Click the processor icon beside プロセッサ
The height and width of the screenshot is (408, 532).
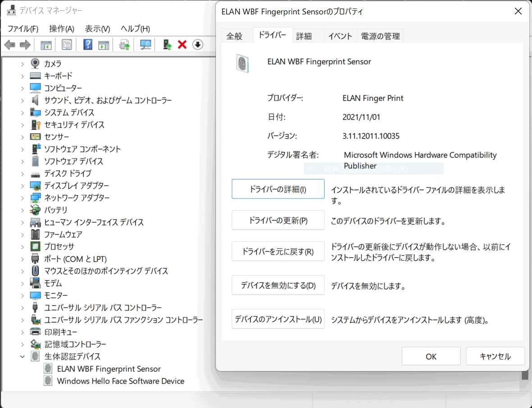[x=35, y=246]
